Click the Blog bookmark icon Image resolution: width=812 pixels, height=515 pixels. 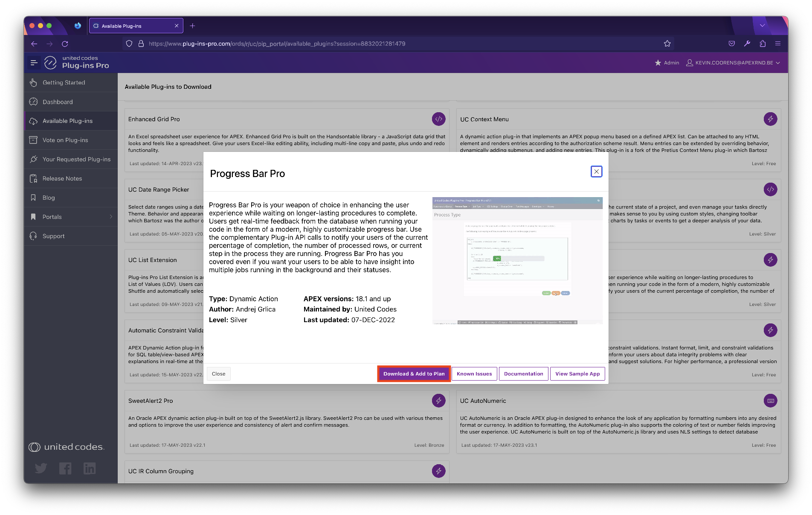33,198
